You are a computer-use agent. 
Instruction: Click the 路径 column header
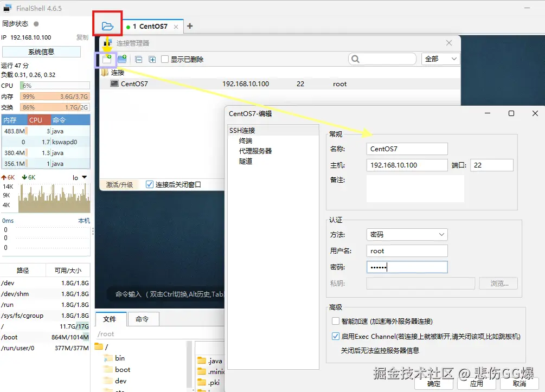[x=23, y=271]
